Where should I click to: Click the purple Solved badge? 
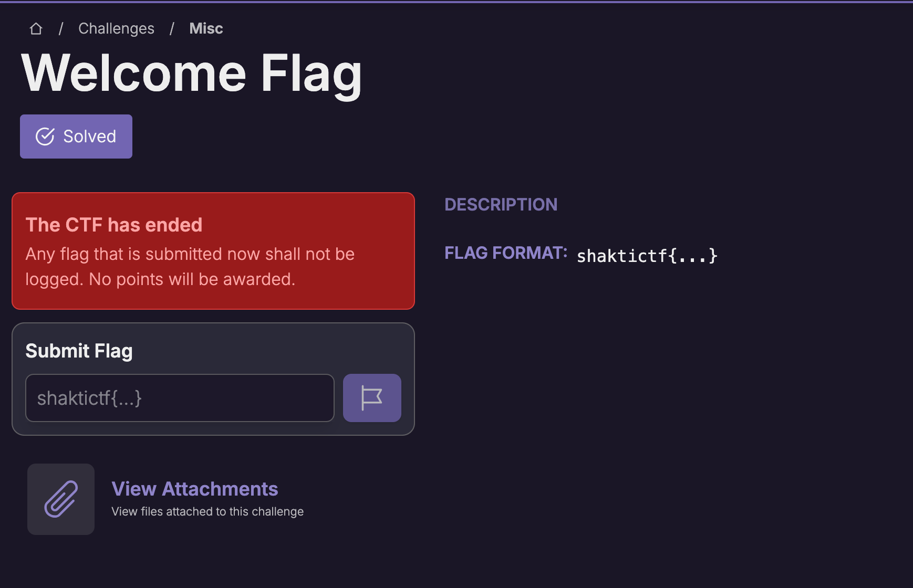[76, 136]
